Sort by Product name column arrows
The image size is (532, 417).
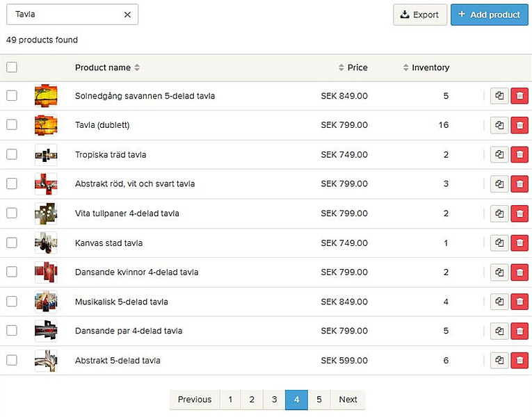click(x=137, y=67)
